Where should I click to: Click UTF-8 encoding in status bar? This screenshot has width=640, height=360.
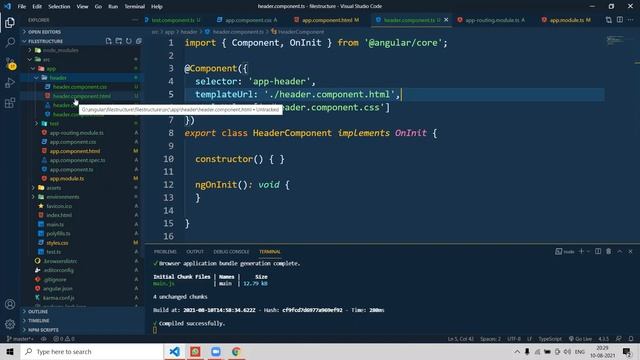tap(514, 339)
